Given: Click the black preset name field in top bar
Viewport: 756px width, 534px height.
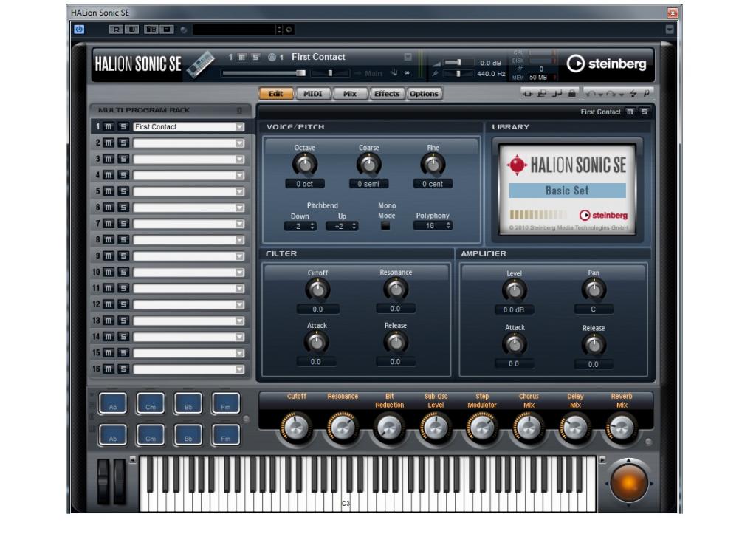Looking at the screenshot, I should click(234, 30).
